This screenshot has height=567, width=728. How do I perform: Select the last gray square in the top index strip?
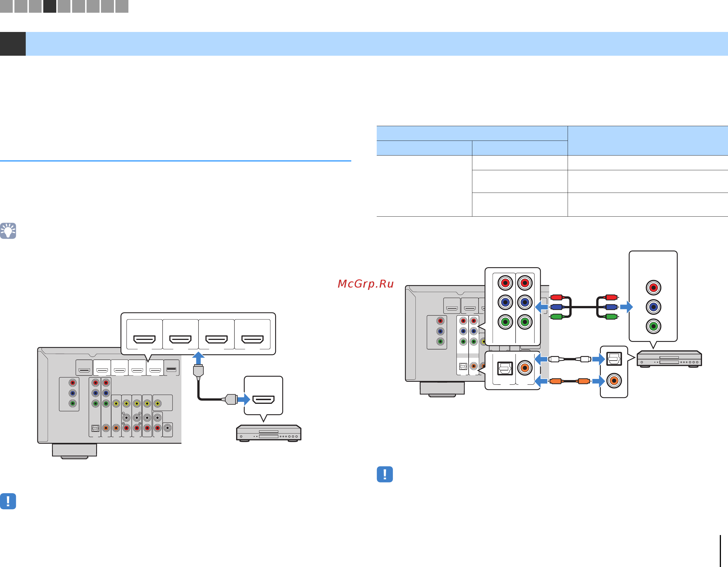coord(122,6)
